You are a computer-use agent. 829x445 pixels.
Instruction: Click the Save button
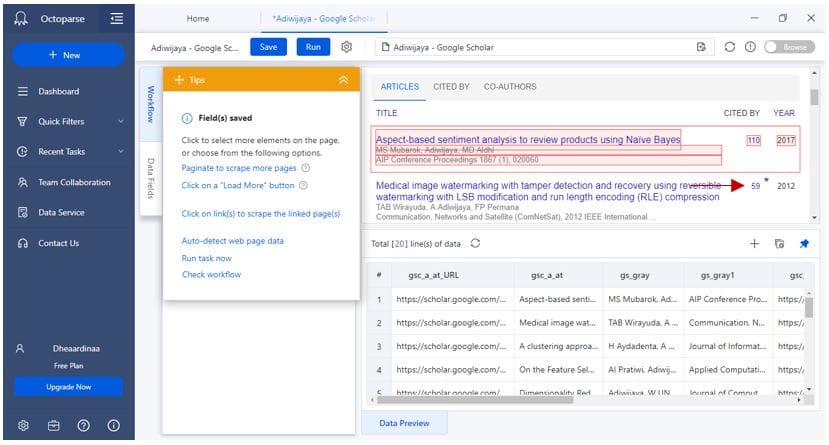[x=268, y=47]
